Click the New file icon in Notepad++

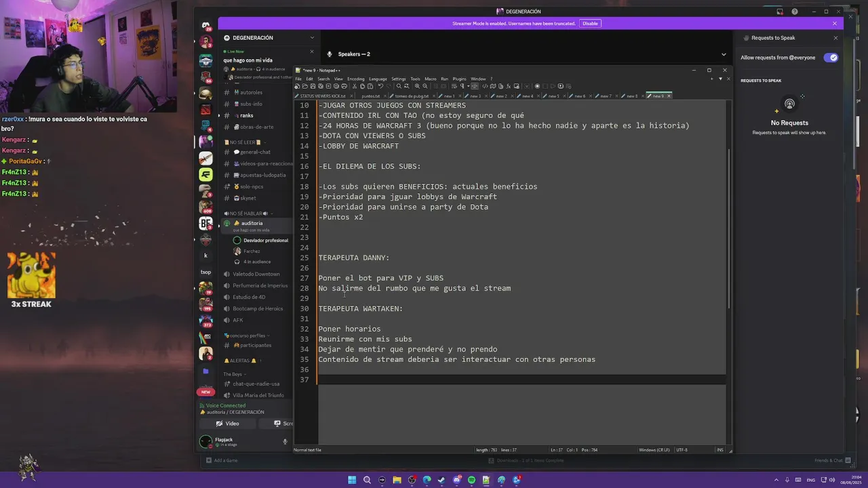click(297, 86)
